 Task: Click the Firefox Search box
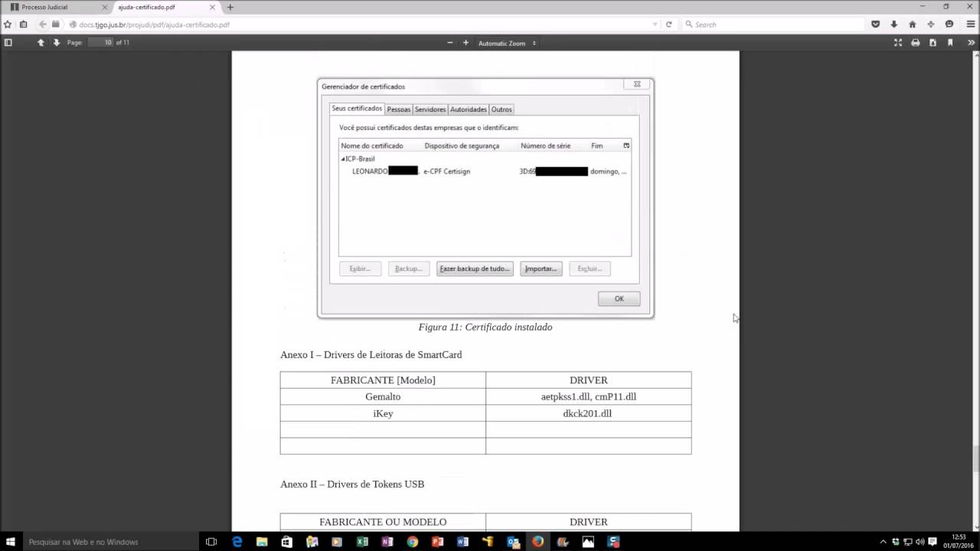pyautogui.click(x=772, y=24)
